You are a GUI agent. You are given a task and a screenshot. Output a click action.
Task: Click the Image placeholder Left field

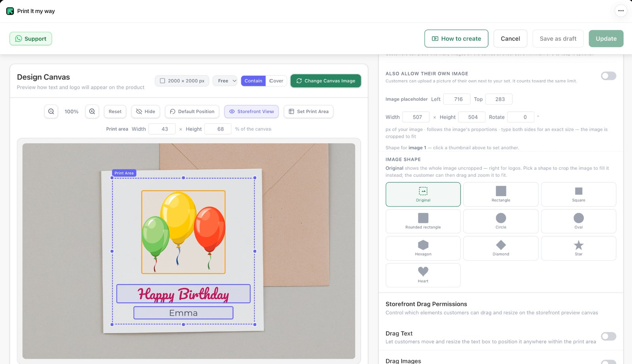click(457, 99)
